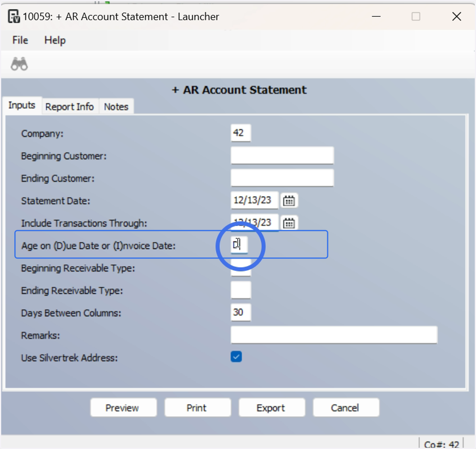The height and width of the screenshot is (449, 476).
Task: Click the 'Use Silvertrek Address:' label
Action: click(x=69, y=358)
